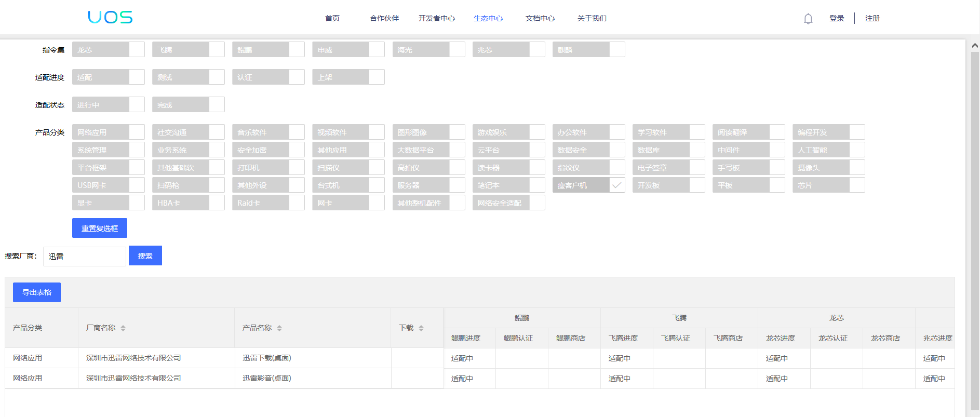Image resolution: width=980 pixels, height=417 pixels.
Task: Sort by 厂商名称 column arrows
Action: (x=123, y=328)
